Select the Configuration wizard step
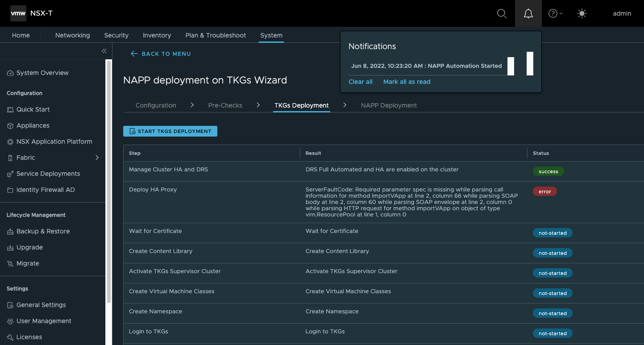This screenshot has height=345, width=644. 156,105
